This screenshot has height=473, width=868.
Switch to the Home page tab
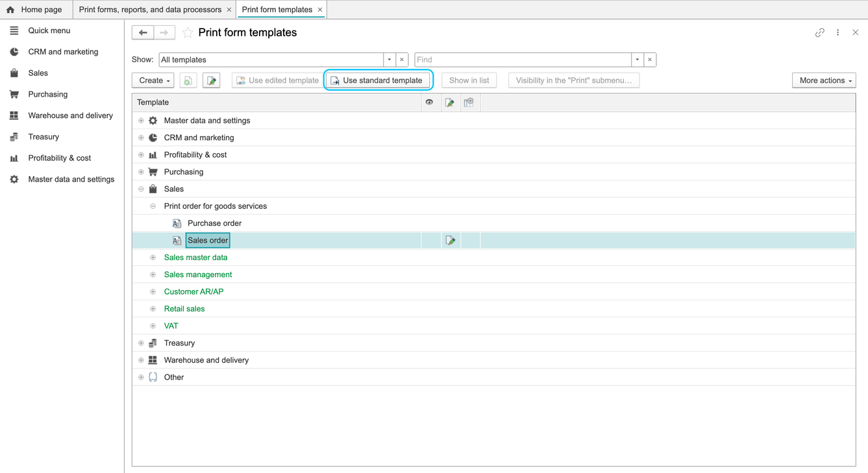coord(34,10)
